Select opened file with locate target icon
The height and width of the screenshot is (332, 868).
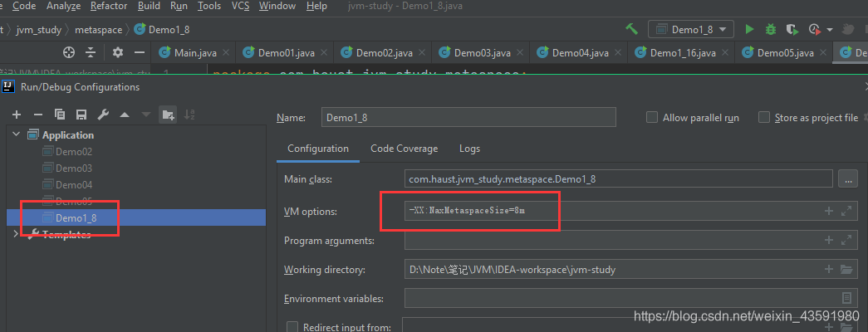[69, 52]
